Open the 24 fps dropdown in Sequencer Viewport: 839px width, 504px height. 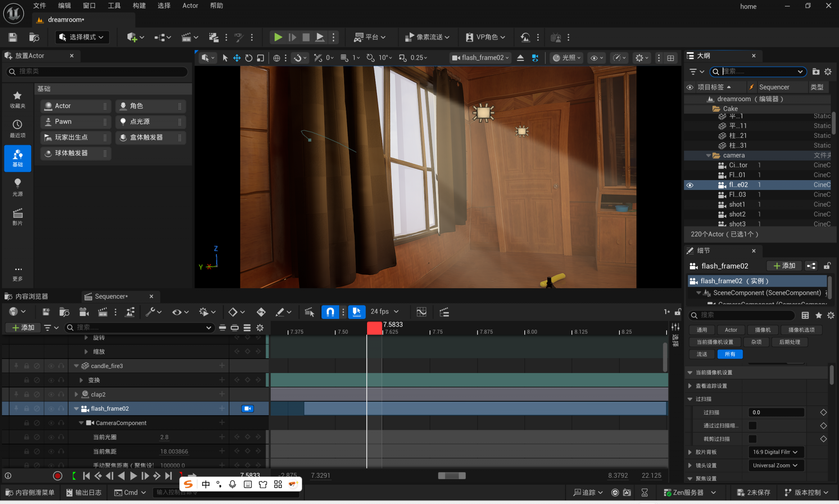pos(384,312)
